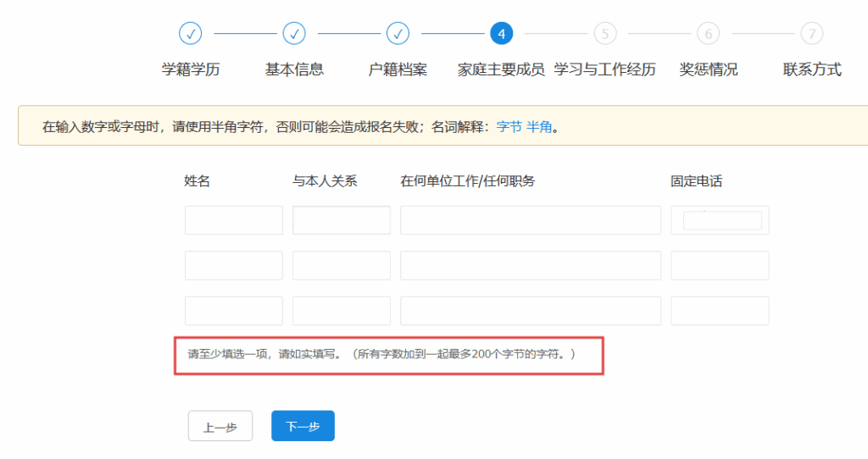The height and width of the screenshot is (459, 868).
Task: Click step 1 checkmark circle for 学籍学历
Action: point(191,34)
